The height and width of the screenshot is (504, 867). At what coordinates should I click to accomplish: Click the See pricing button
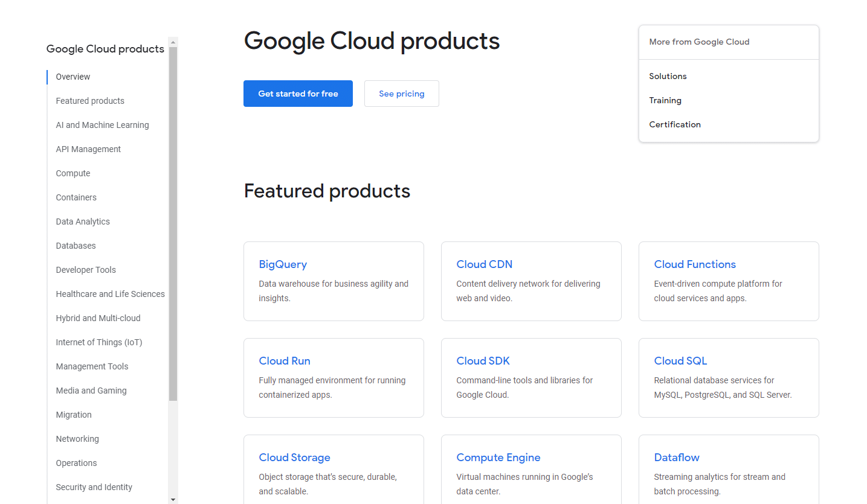tap(401, 94)
